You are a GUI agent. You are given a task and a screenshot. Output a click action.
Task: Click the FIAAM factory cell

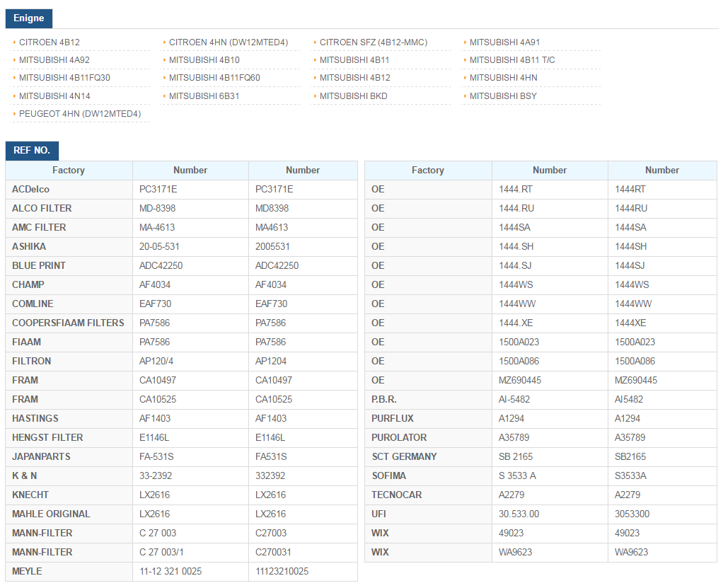(69, 342)
